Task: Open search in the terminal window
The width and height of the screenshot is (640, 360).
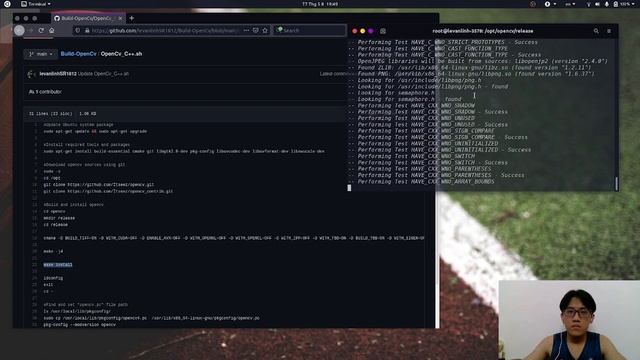Action: 596,31
